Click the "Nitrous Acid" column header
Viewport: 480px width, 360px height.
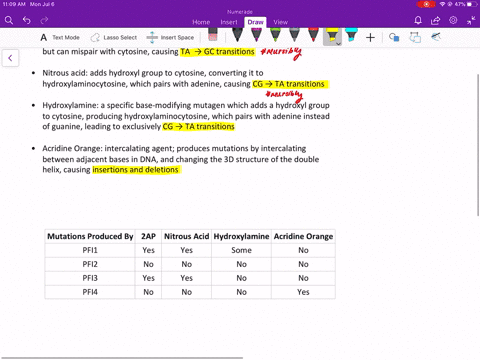[187, 236]
